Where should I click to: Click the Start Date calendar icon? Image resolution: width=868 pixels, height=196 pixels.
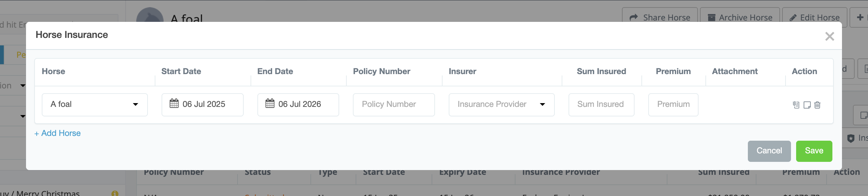[x=174, y=103]
